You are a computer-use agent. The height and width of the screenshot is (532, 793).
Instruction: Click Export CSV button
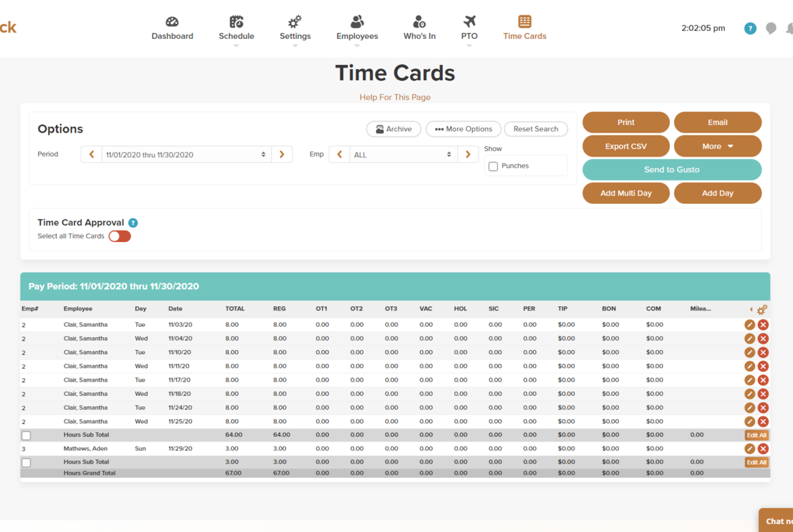point(626,146)
